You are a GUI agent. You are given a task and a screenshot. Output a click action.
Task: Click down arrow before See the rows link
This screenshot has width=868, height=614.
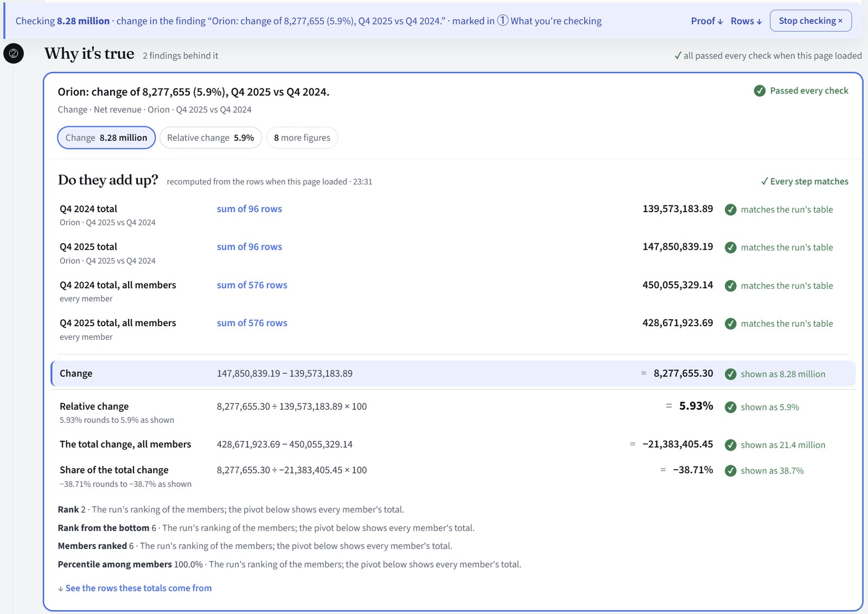(60, 588)
